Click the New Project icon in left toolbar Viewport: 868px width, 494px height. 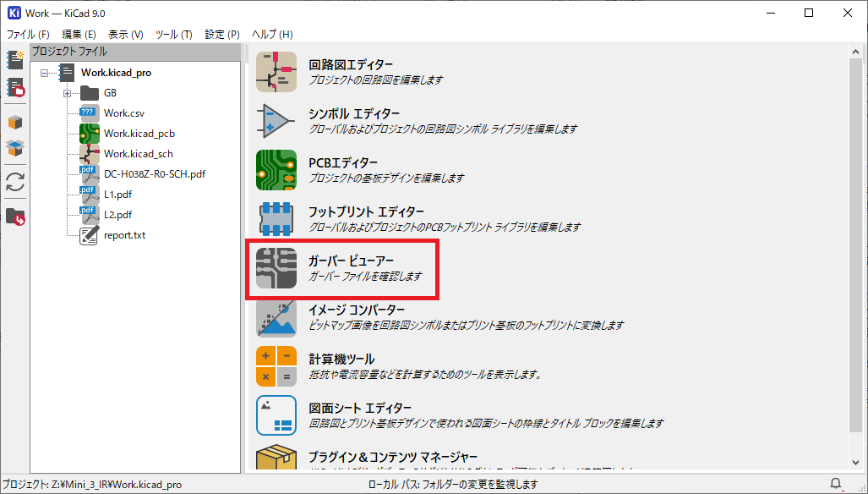tap(15, 60)
